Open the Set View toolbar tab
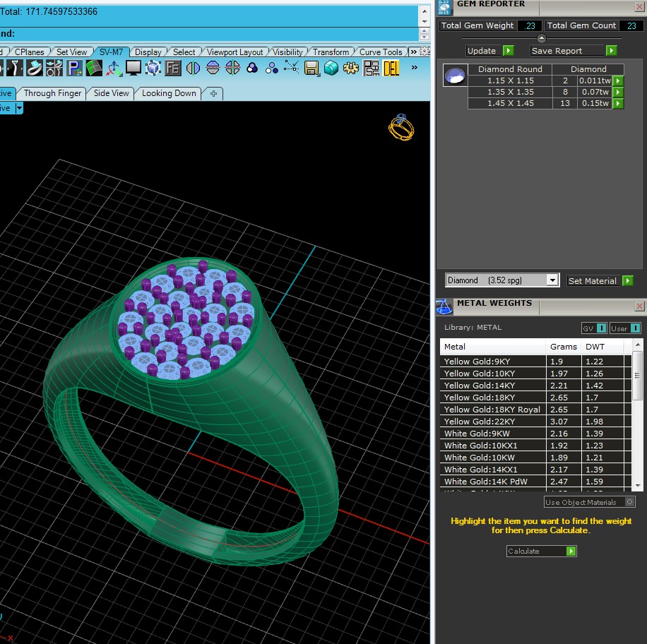Image resolution: width=647 pixels, height=644 pixels. 71,52
